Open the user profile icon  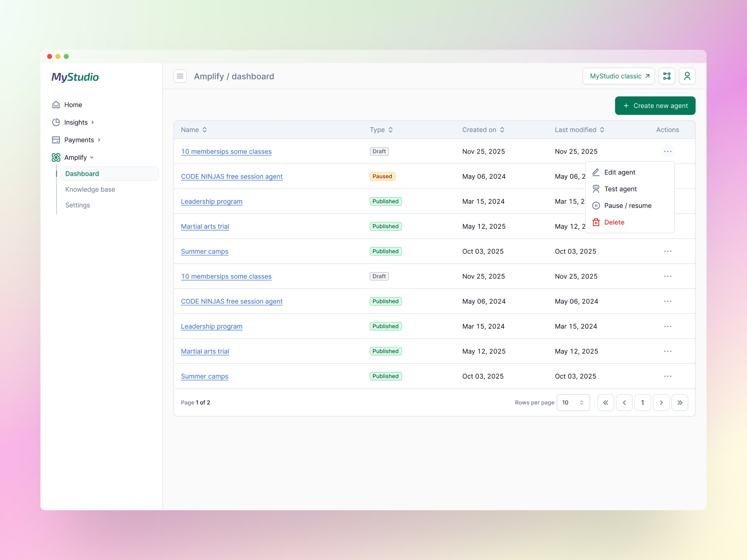tap(687, 76)
